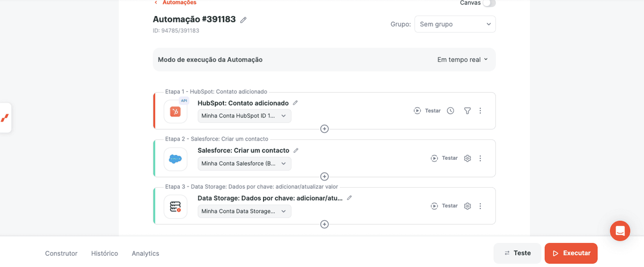Add step with plus below HubSpot step

[x=324, y=129]
